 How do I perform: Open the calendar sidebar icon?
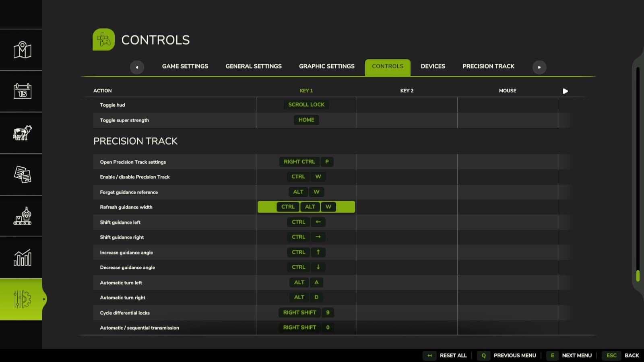click(22, 91)
